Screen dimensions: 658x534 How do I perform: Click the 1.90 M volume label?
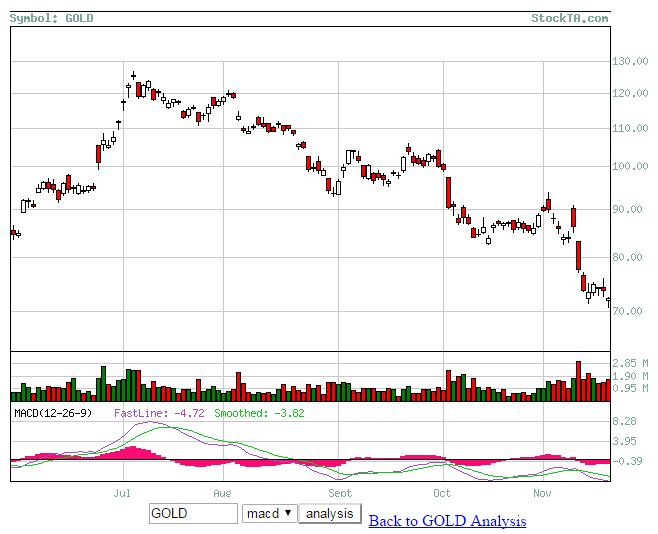(630, 376)
